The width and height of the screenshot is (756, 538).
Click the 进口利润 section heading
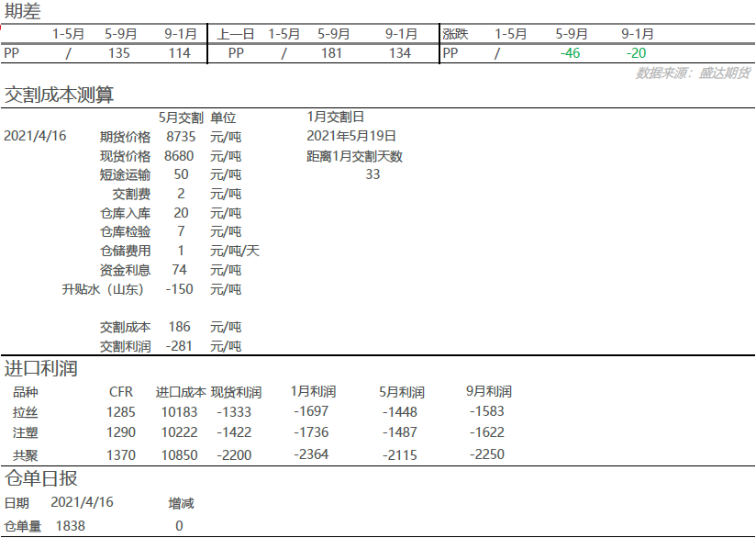[40, 369]
